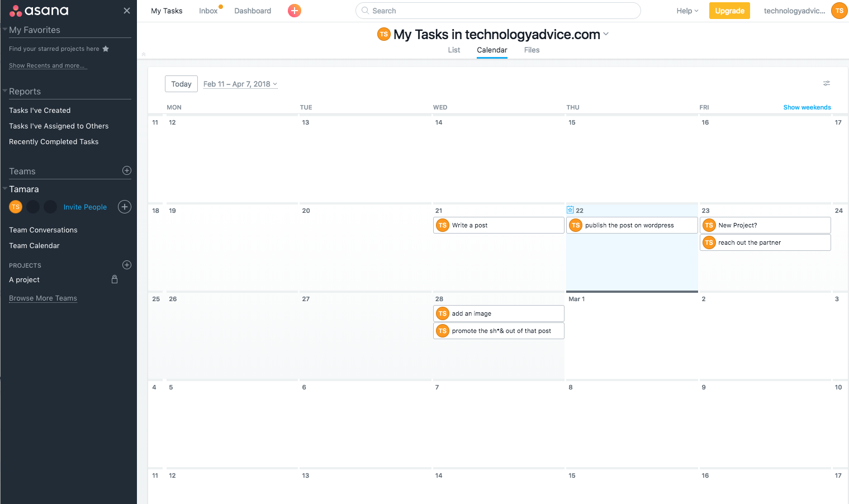Image resolution: width=849 pixels, height=504 pixels.
Task: Click avatar on New Project? task
Action: (x=709, y=225)
